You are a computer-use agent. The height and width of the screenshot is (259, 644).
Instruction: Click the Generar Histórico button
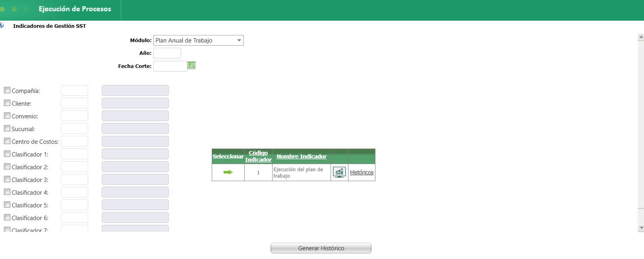click(321, 248)
